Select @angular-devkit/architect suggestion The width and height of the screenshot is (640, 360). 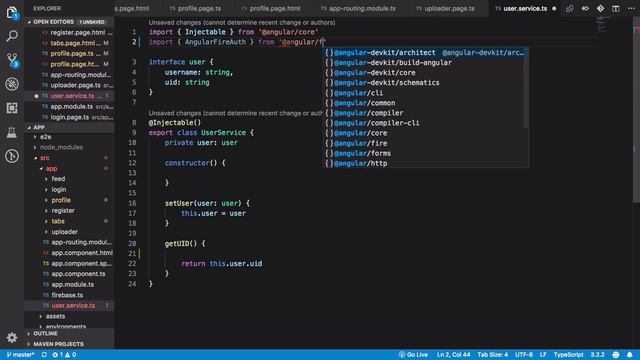[423, 53]
